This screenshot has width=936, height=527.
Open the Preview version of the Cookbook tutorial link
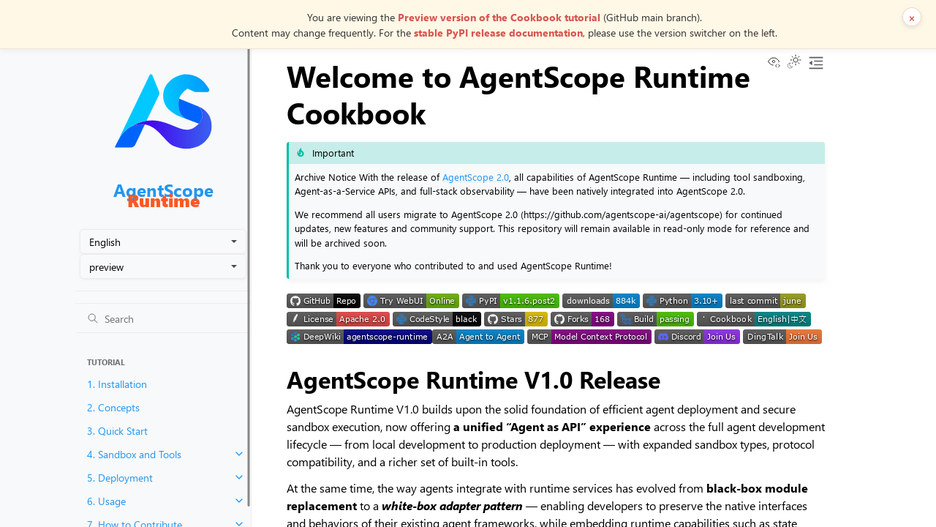[498, 18]
